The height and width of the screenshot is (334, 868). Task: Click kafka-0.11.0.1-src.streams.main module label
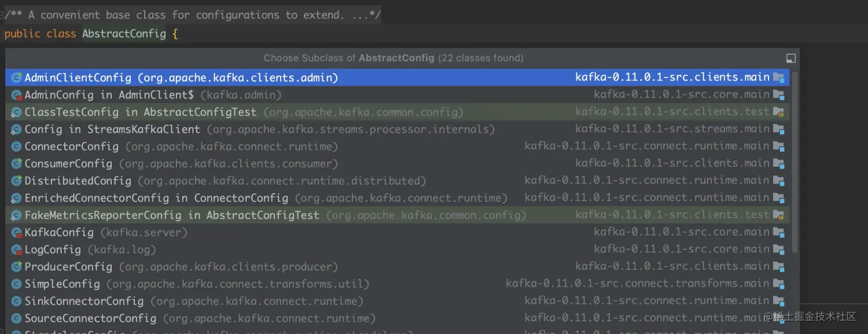pyautogui.click(x=672, y=129)
